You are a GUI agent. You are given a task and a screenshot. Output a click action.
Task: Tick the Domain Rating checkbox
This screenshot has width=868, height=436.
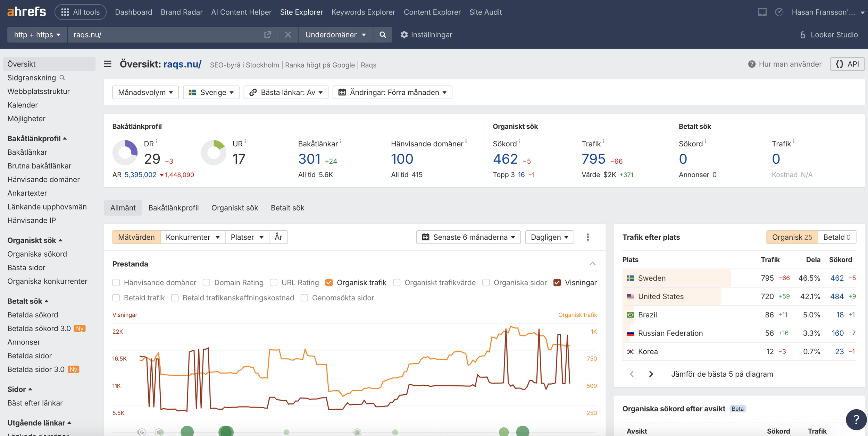point(207,283)
